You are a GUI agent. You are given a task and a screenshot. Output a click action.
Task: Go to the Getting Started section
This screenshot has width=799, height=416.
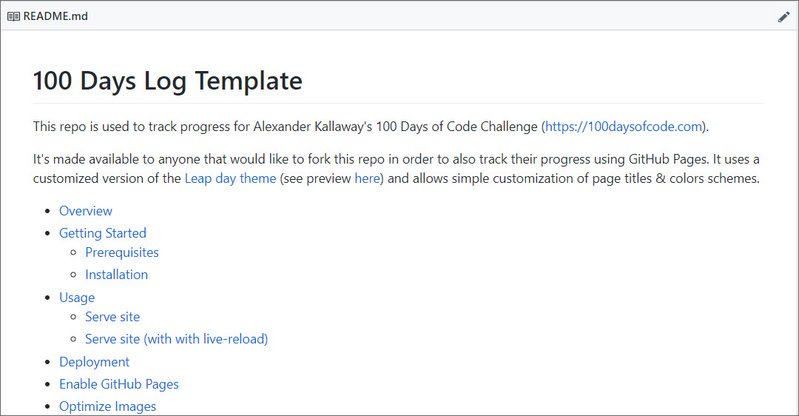pyautogui.click(x=102, y=233)
